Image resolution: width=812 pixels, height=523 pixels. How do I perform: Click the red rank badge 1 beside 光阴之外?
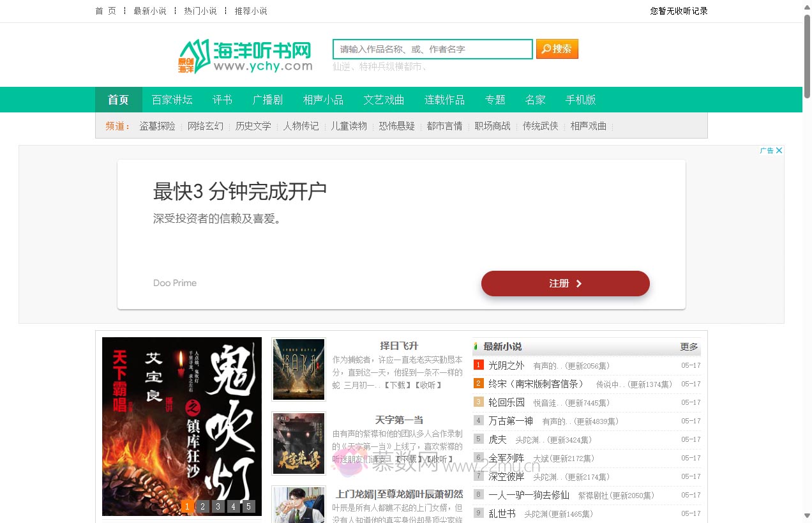click(478, 365)
